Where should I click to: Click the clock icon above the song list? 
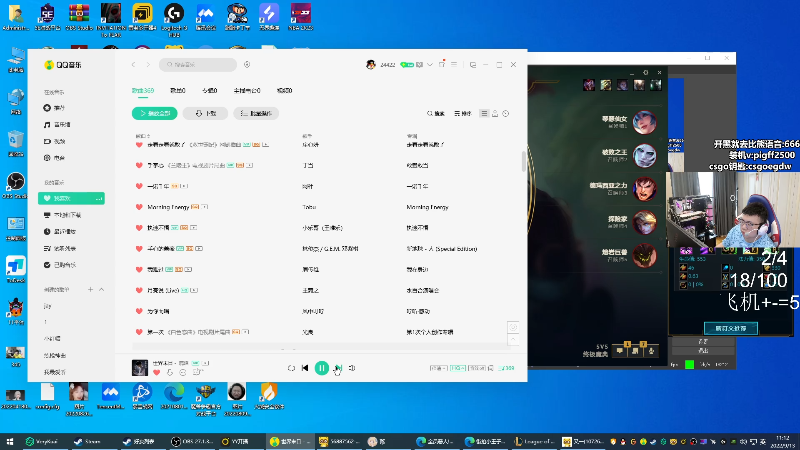(506, 113)
